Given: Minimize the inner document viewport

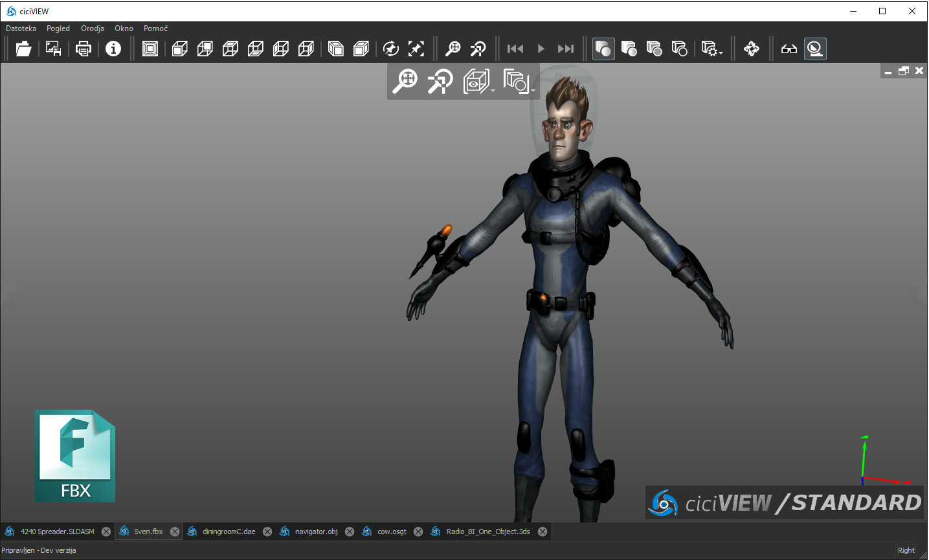Looking at the screenshot, I should (x=888, y=71).
